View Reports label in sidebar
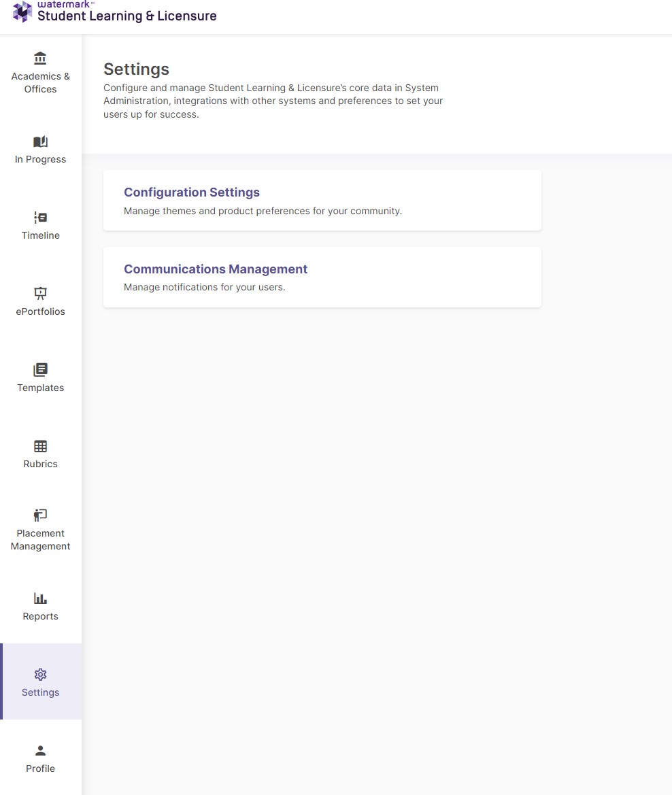Screen dimensions: 672x795 [41, 616]
